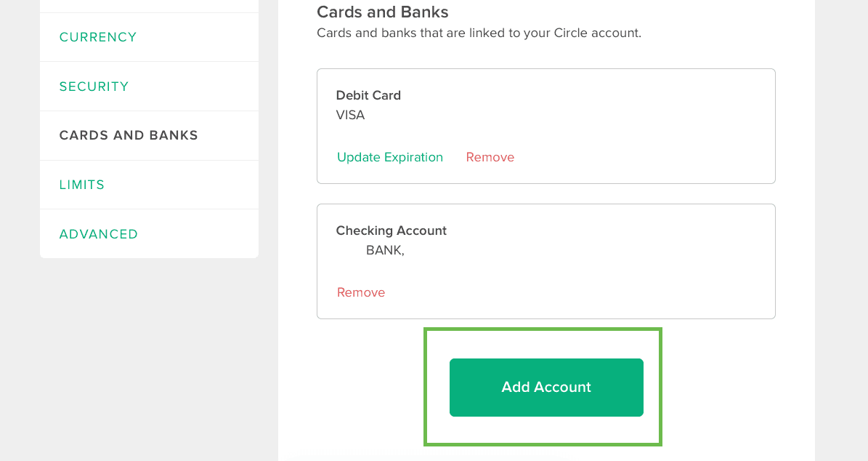Open the Limits section

pyautogui.click(x=82, y=185)
